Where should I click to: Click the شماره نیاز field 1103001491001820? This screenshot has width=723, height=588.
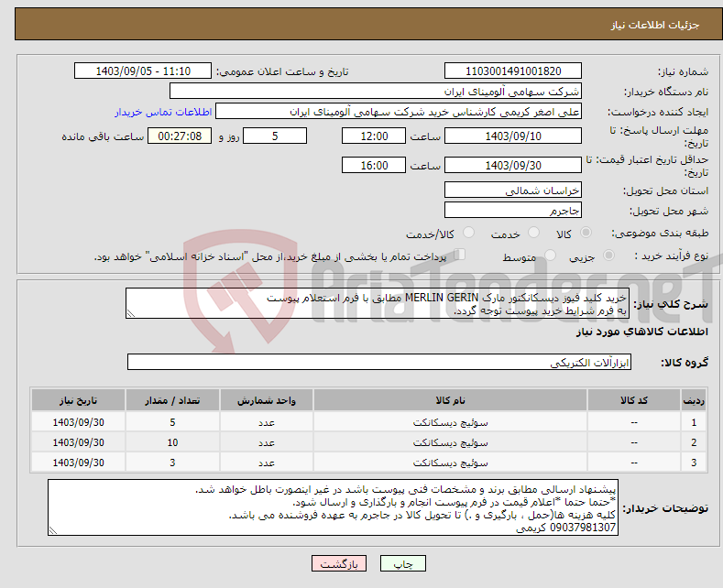click(513, 71)
